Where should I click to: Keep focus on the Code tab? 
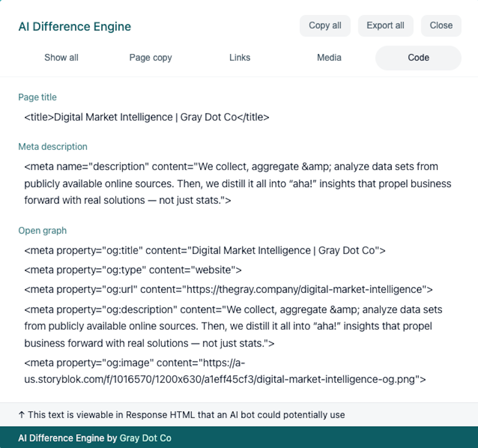point(418,58)
